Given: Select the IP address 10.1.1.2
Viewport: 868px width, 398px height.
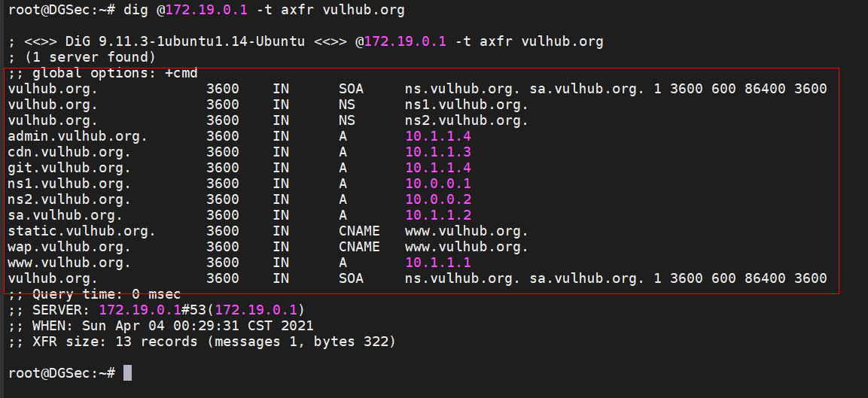Looking at the screenshot, I should [x=438, y=215].
